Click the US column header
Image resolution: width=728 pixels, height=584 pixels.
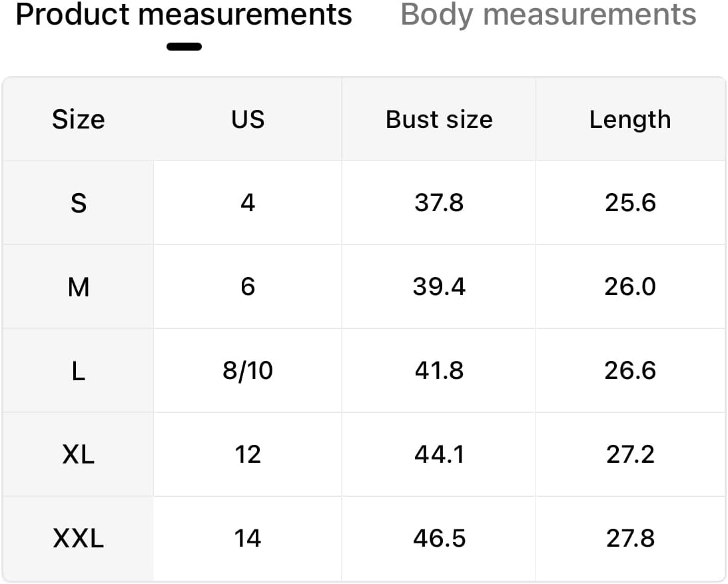[248, 120]
